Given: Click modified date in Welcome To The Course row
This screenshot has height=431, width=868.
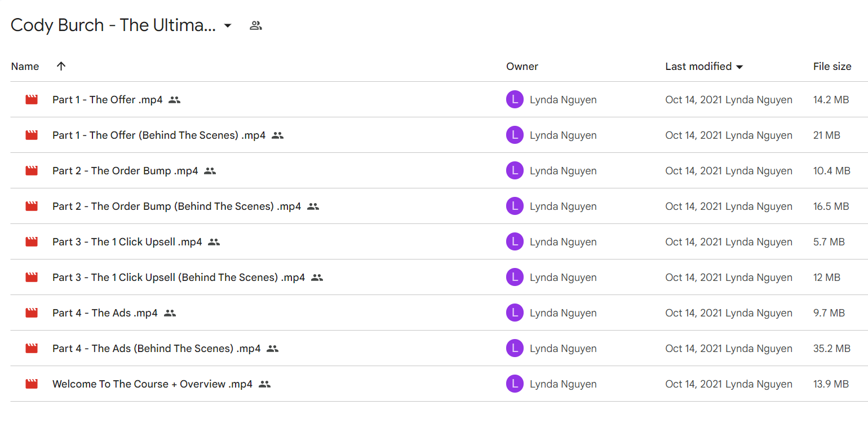Looking at the screenshot, I should 693,384.
